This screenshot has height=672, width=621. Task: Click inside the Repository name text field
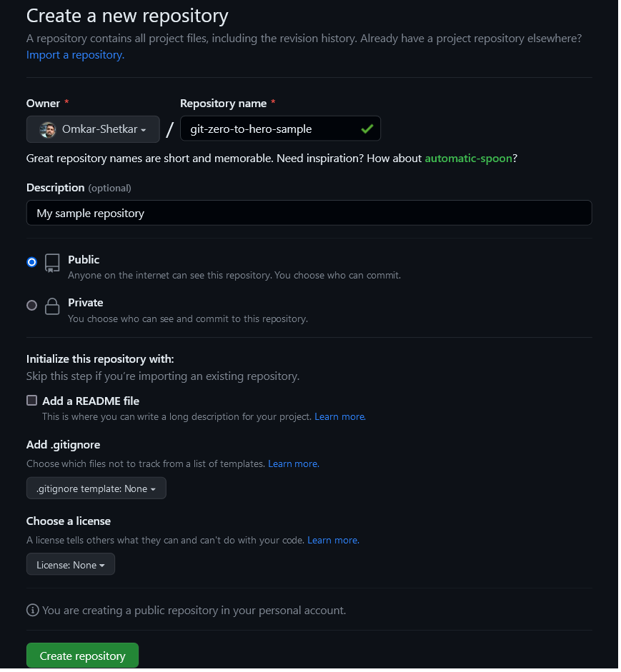coord(272,129)
